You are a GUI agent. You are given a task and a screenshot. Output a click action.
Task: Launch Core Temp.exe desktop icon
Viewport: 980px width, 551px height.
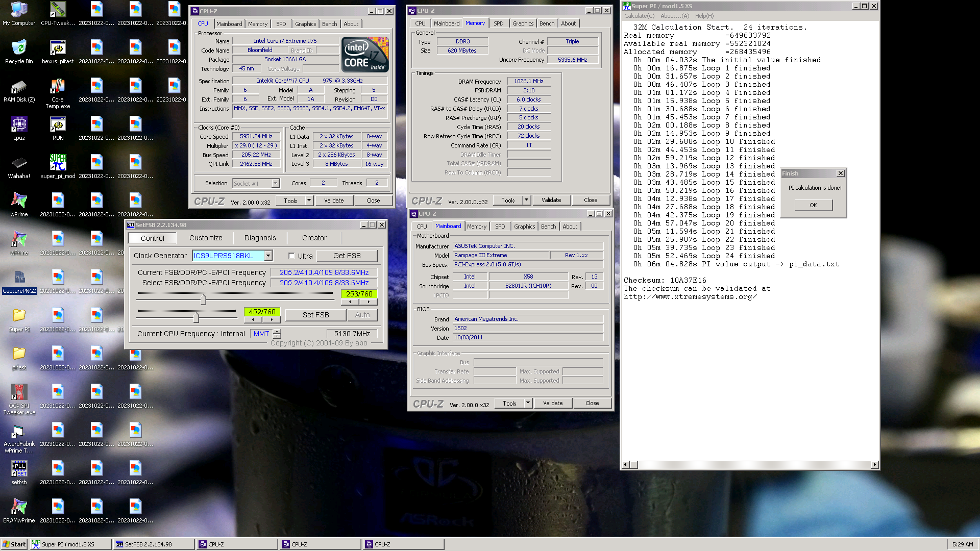pyautogui.click(x=58, y=93)
